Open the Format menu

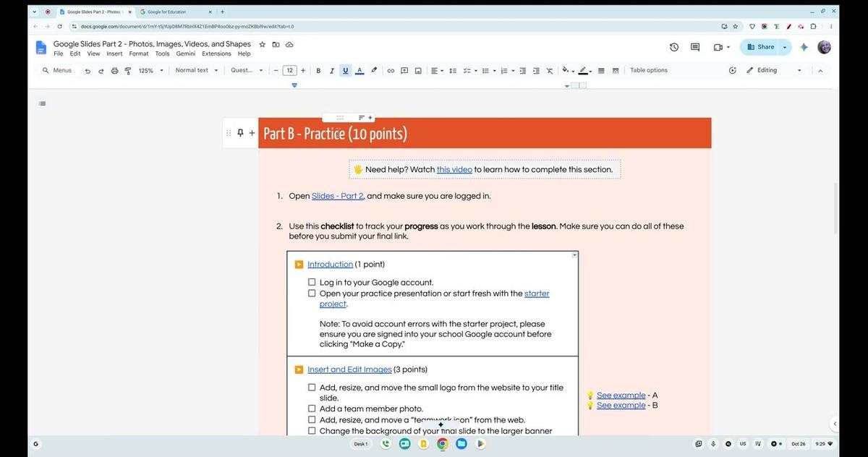[x=139, y=54]
